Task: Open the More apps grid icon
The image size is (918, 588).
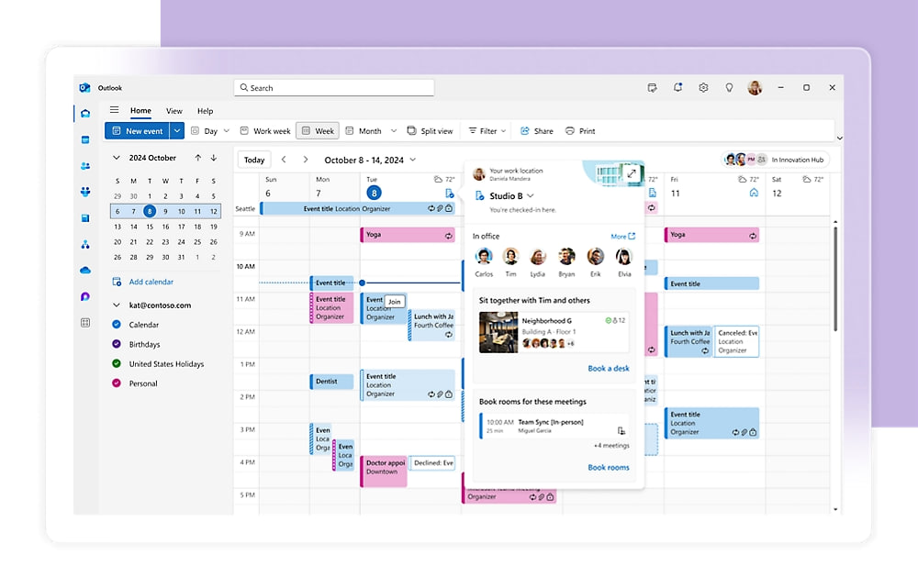Action: click(x=85, y=321)
